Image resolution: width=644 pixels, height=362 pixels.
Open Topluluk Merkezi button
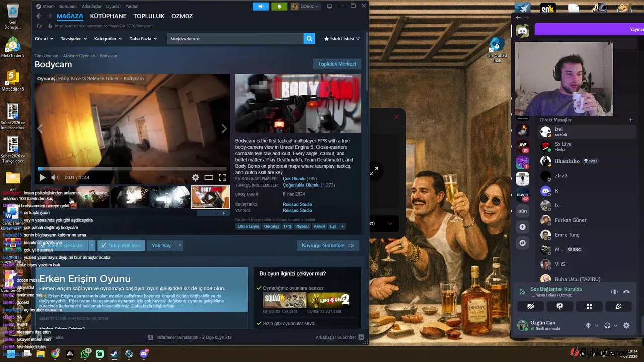[x=337, y=64]
